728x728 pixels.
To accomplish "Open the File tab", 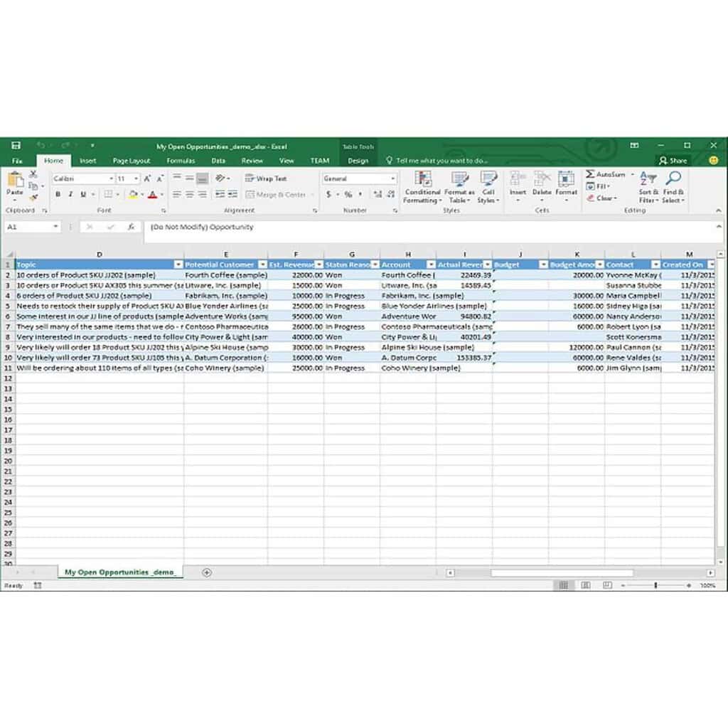I will (17, 161).
